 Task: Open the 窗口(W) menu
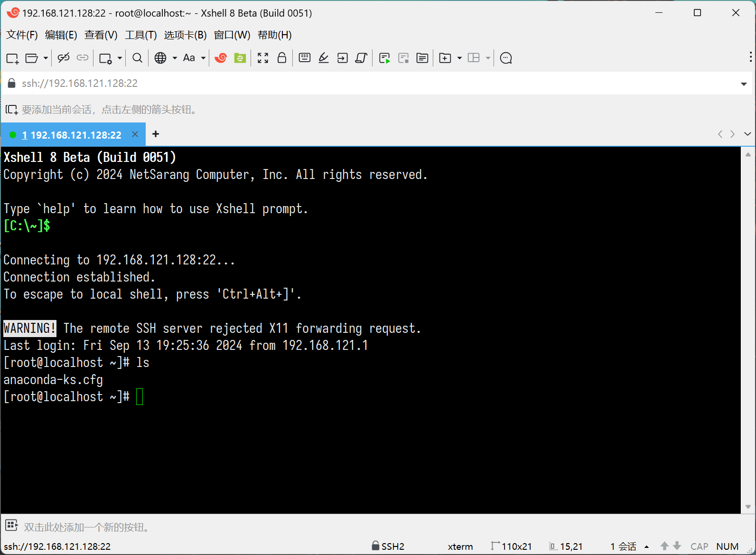coord(232,35)
